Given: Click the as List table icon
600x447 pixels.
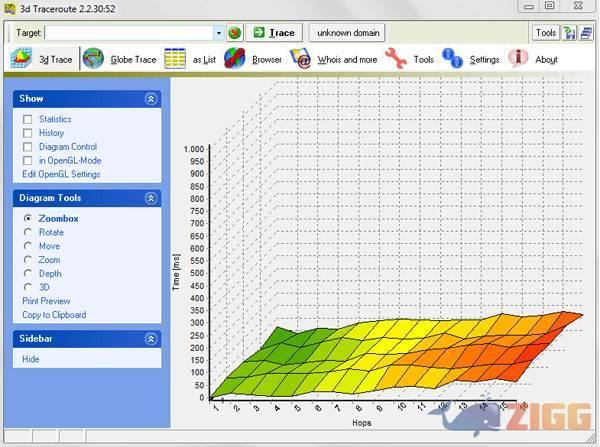Looking at the screenshot, I should (176, 59).
